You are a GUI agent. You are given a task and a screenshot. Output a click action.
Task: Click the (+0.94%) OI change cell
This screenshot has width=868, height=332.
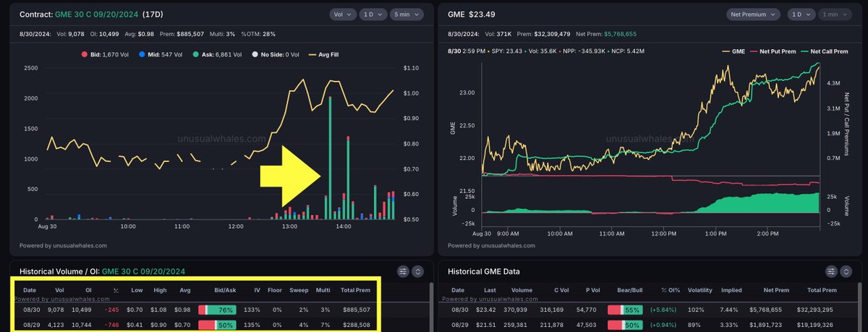[x=662, y=325]
